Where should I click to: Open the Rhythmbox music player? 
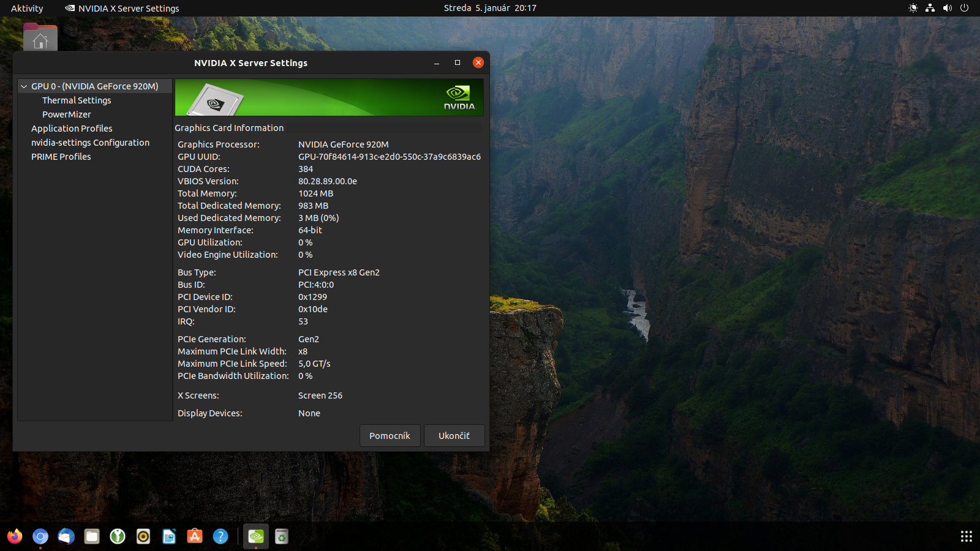click(143, 537)
